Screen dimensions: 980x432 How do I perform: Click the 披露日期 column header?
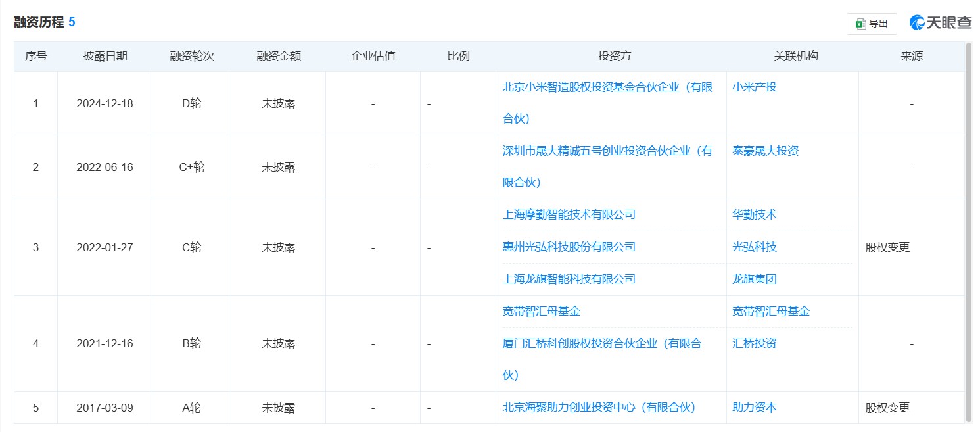point(105,57)
